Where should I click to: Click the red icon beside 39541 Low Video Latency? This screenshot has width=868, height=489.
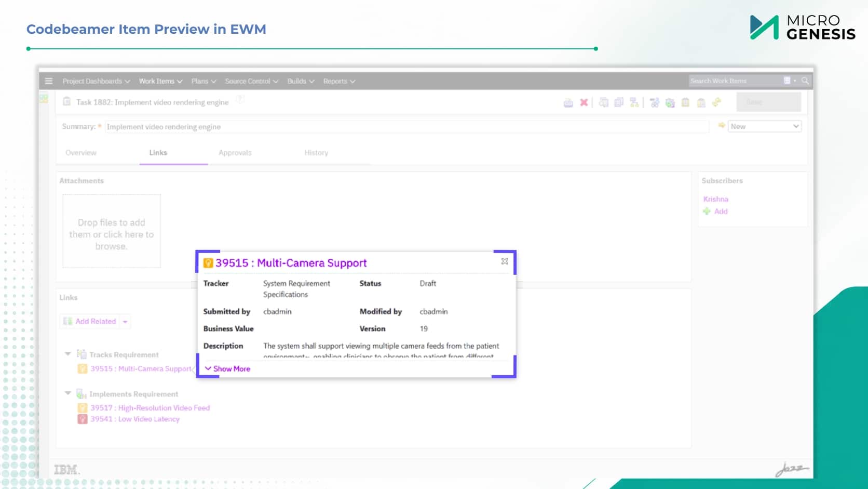[x=82, y=419]
